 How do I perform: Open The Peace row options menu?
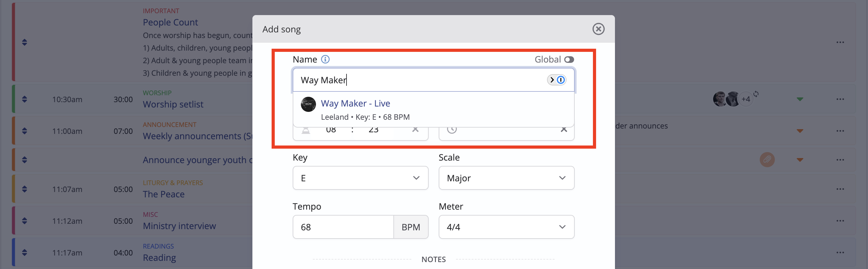[x=840, y=189]
